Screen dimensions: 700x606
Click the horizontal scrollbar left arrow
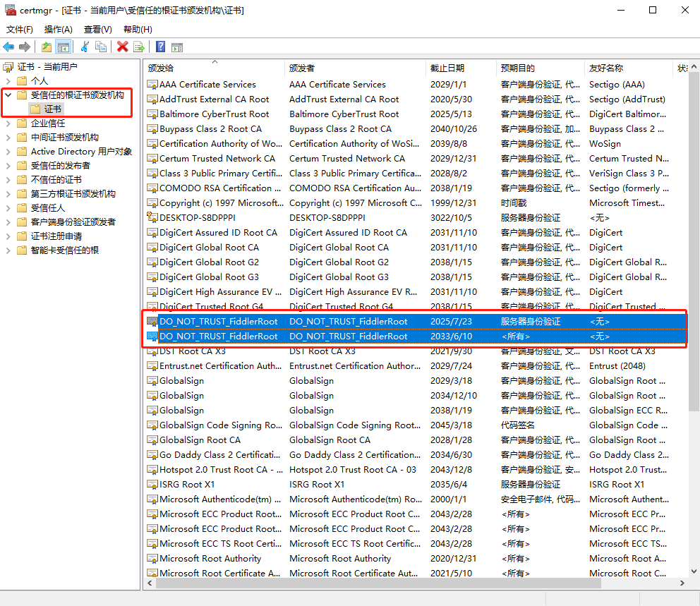click(x=150, y=583)
